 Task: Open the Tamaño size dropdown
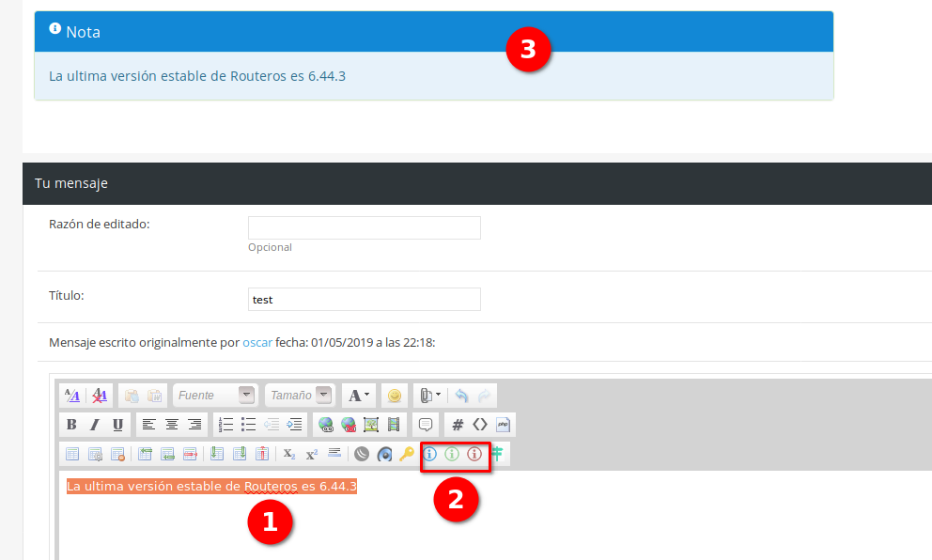299,396
